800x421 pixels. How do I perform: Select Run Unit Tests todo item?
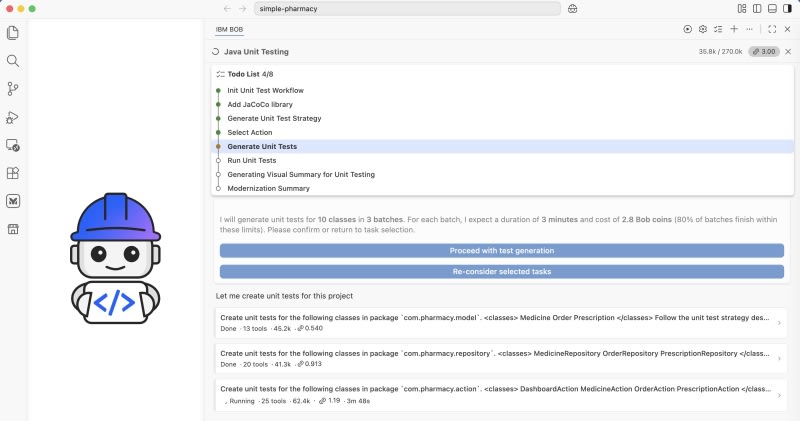point(252,160)
